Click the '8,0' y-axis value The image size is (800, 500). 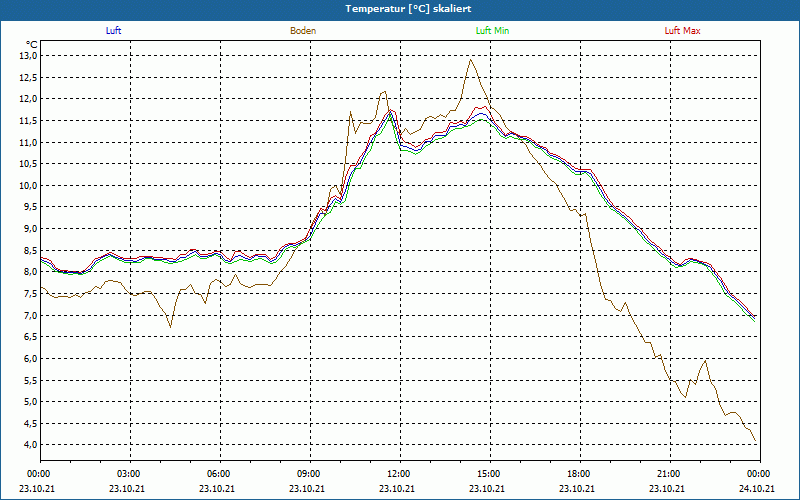[x=31, y=271]
